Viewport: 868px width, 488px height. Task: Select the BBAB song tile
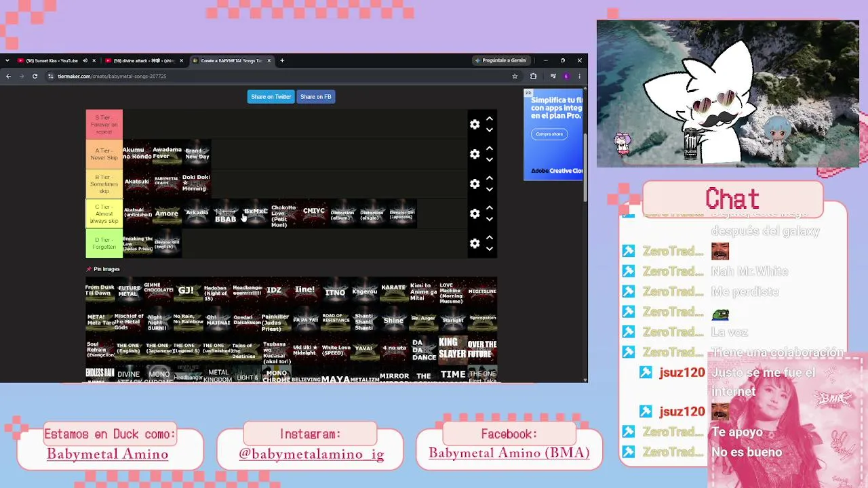tap(226, 213)
